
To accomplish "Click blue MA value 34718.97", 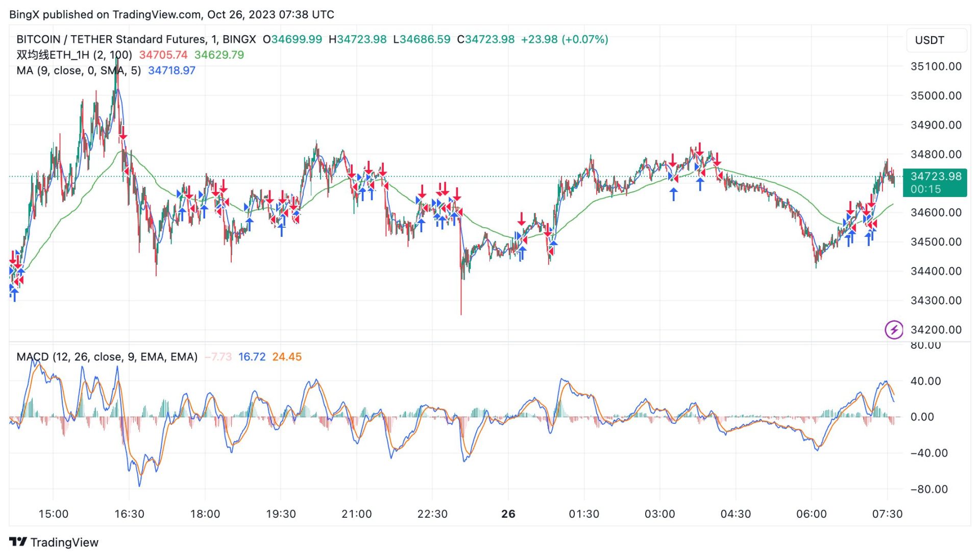I will click(x=171, y=70).
